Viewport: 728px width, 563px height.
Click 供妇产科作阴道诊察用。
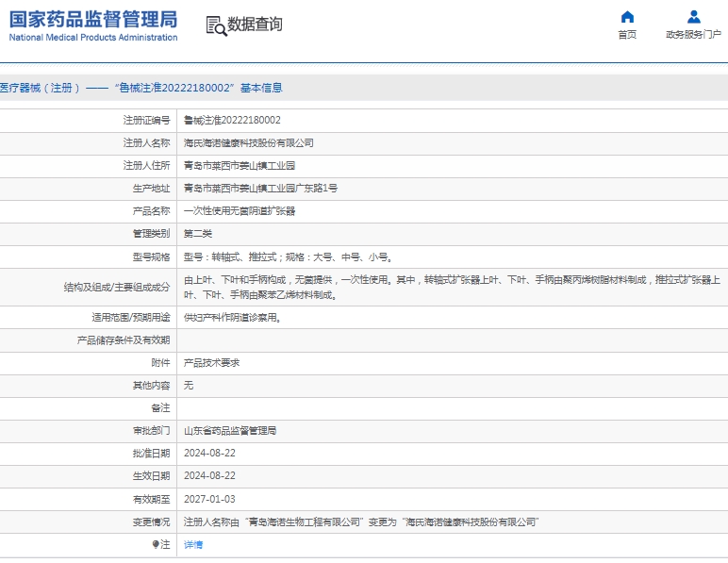(x=232, y=318)
